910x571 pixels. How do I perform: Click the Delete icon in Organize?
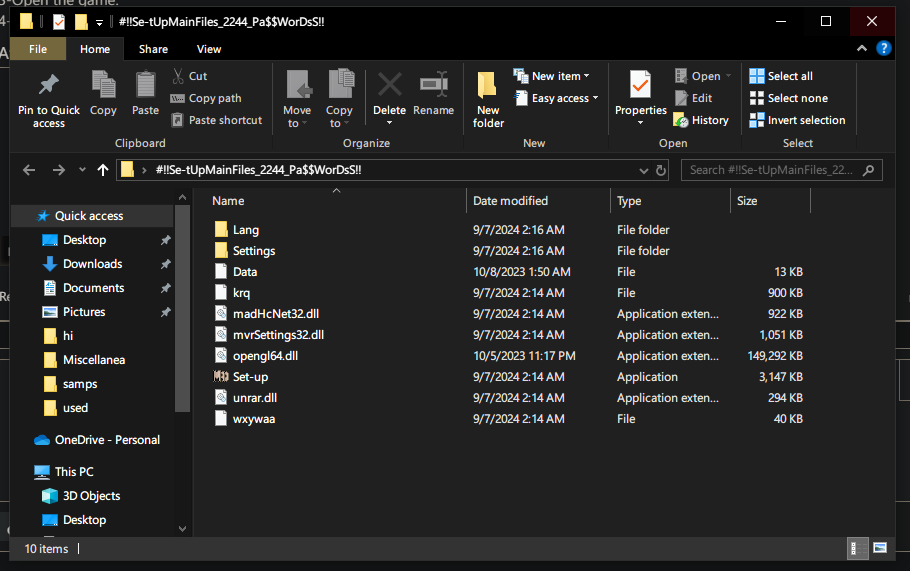pyautogui.click(x=389, y=86)
